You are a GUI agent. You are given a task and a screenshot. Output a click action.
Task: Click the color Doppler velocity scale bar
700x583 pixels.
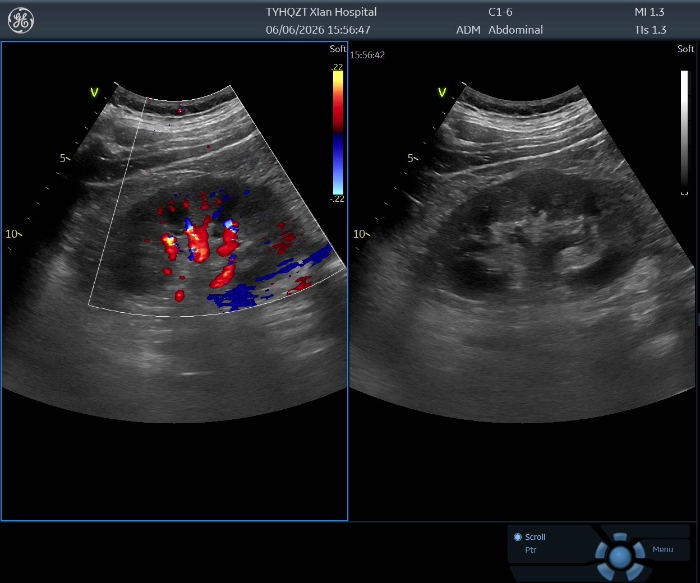(x=338, y=133)
